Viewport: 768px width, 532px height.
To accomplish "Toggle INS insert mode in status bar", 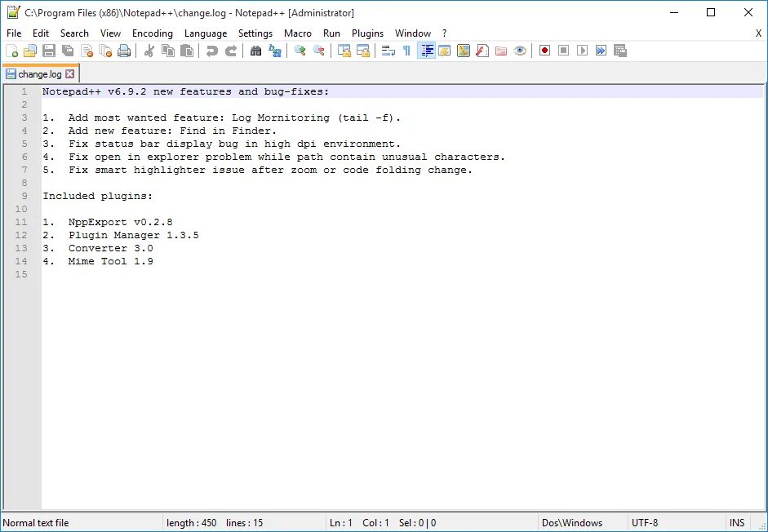I will 737,523.
